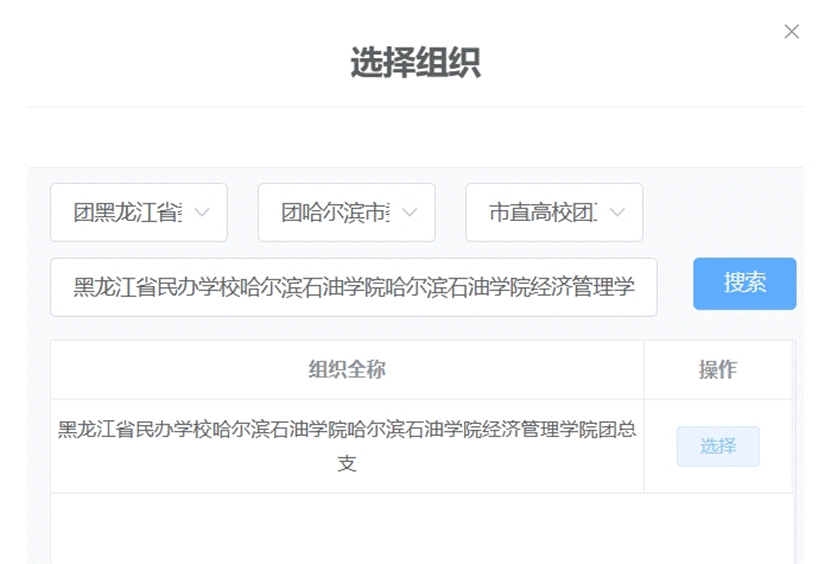Viewport: 831px width, 564px height.
Task: Choose the result with the 选择 button
Action: [717, 446]
